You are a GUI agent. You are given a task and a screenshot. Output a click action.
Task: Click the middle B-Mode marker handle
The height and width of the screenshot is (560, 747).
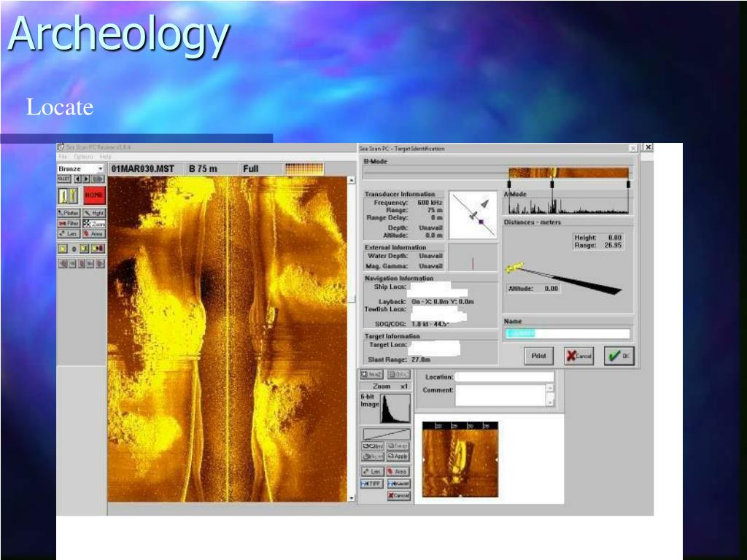(551, 184)
